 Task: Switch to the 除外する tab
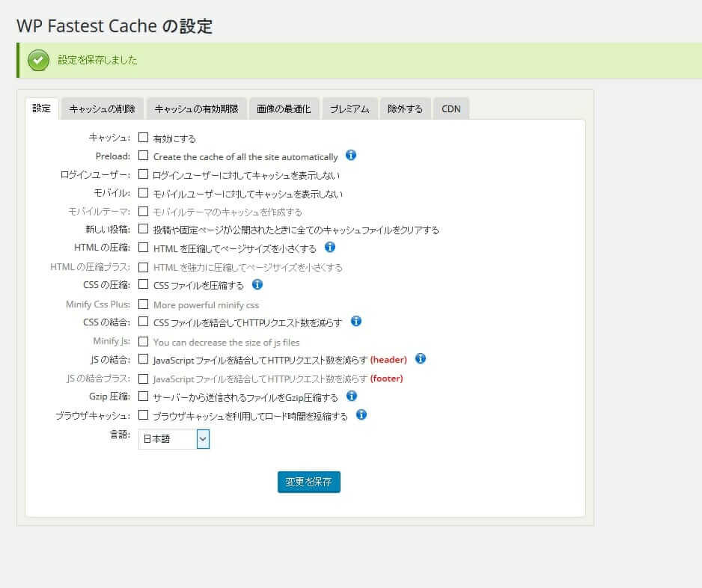tap(405, 108)
